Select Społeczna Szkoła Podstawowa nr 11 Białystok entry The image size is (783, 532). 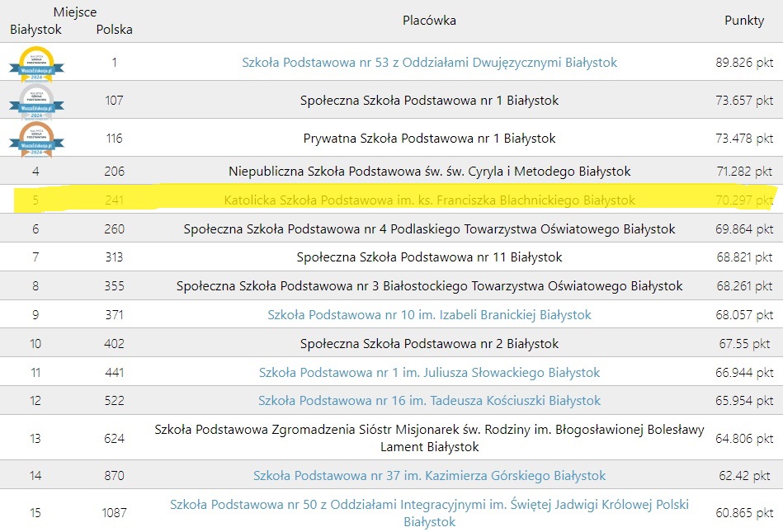click(x=429, y=257)
